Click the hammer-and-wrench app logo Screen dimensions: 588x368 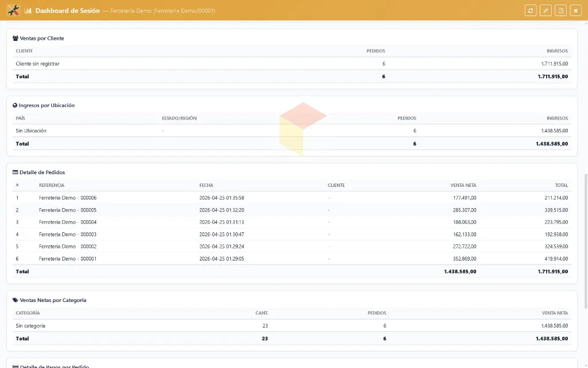(13, 10)
